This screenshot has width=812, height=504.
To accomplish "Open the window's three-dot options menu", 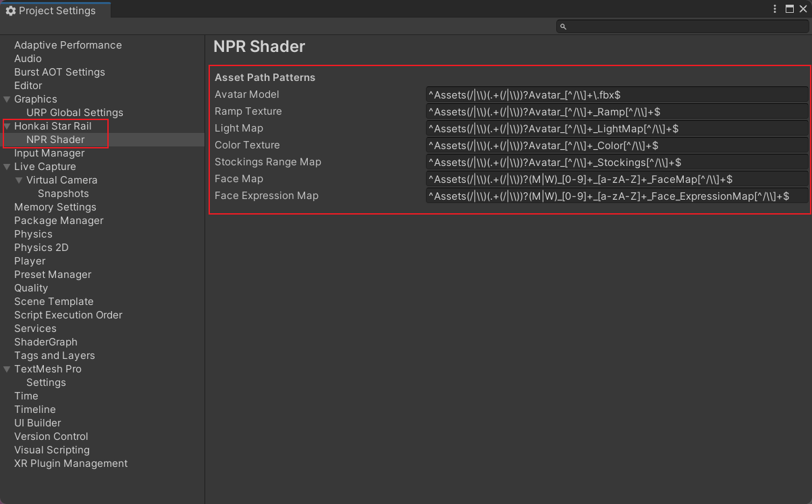I will [x=775, y=9].
